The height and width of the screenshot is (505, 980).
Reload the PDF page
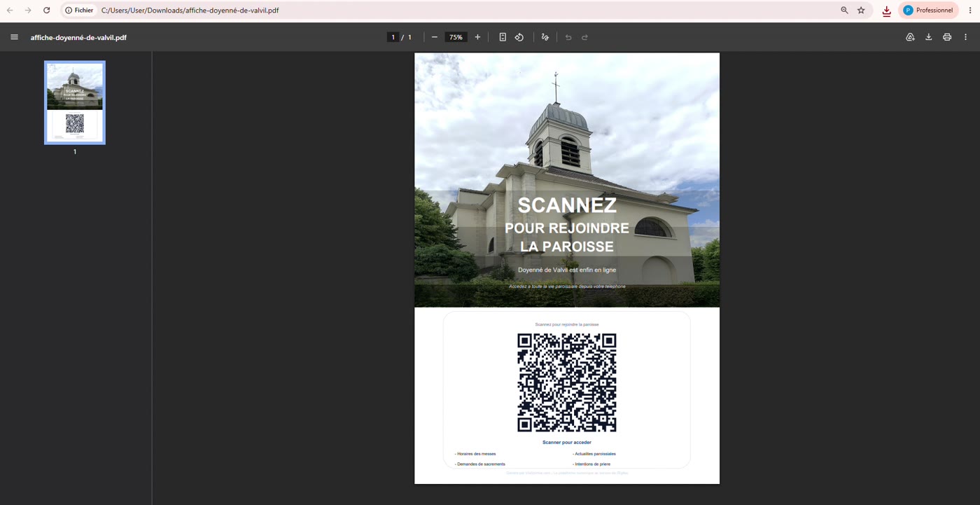click(x=46, y=11)
